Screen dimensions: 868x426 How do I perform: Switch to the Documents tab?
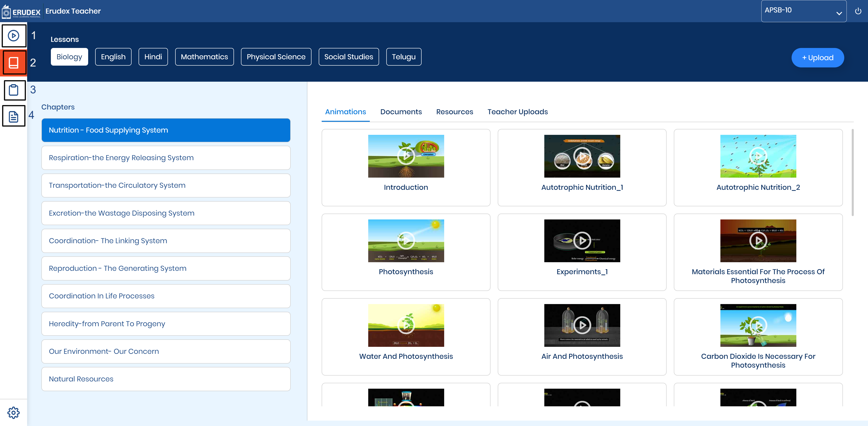point(401,112)
